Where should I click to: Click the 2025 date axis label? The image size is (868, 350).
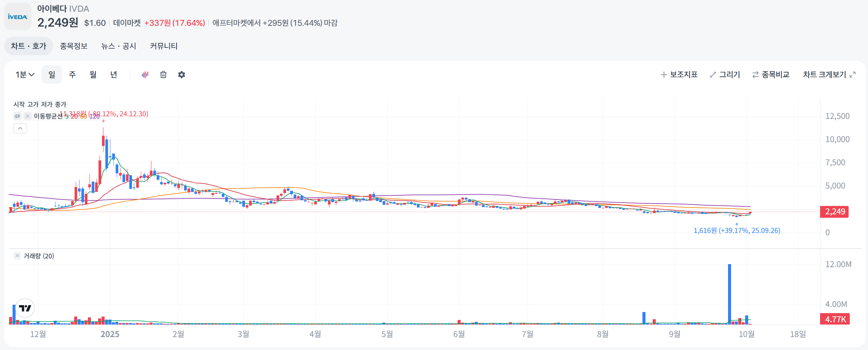(110, 334)
